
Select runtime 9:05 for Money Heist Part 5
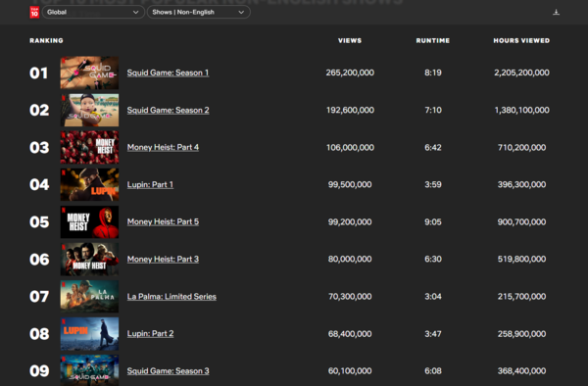433,221
